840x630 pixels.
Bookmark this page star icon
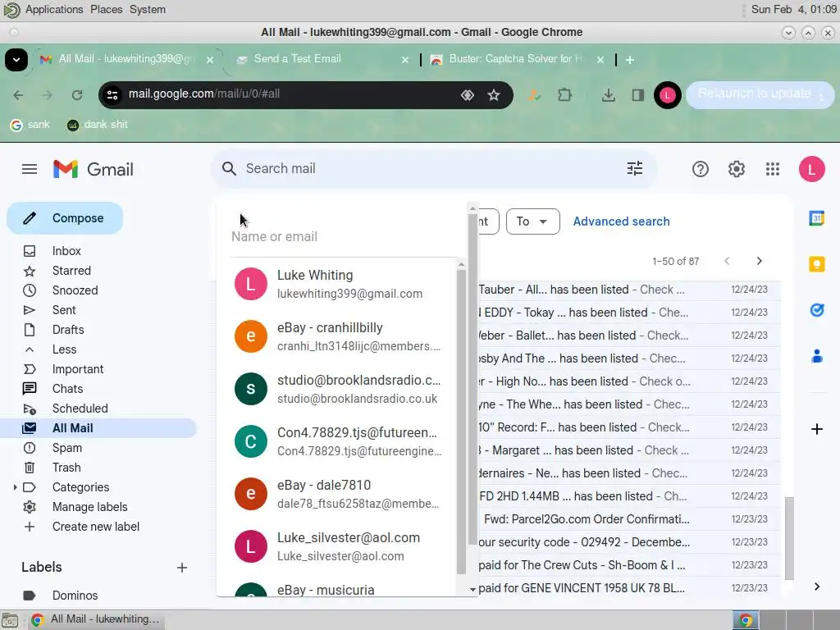click(x=493, y=95)
